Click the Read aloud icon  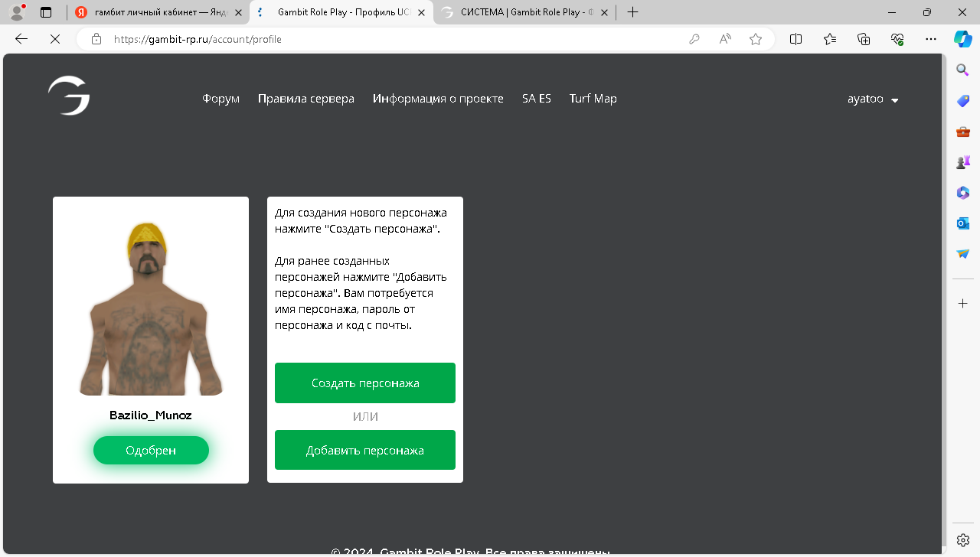(725, 39)
